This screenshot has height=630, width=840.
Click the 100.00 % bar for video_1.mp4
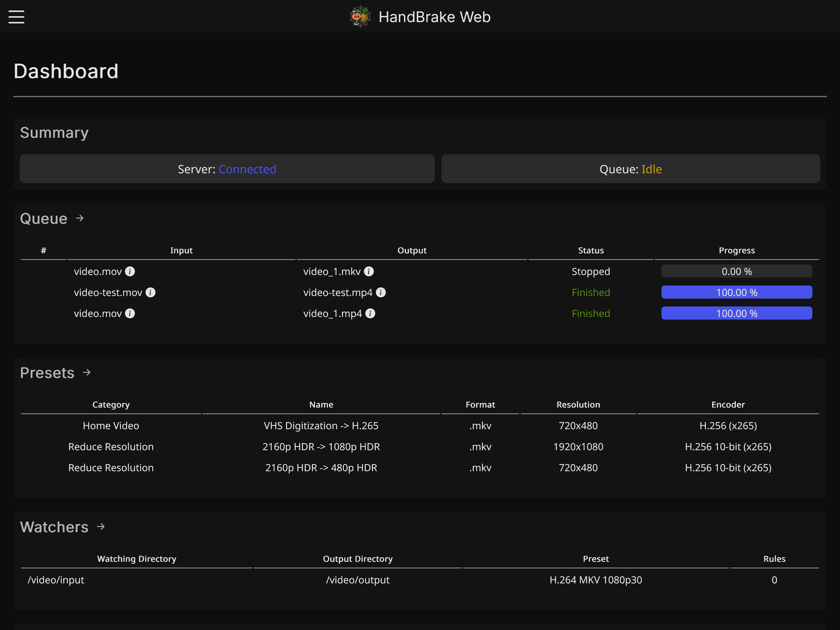point(737,313)
